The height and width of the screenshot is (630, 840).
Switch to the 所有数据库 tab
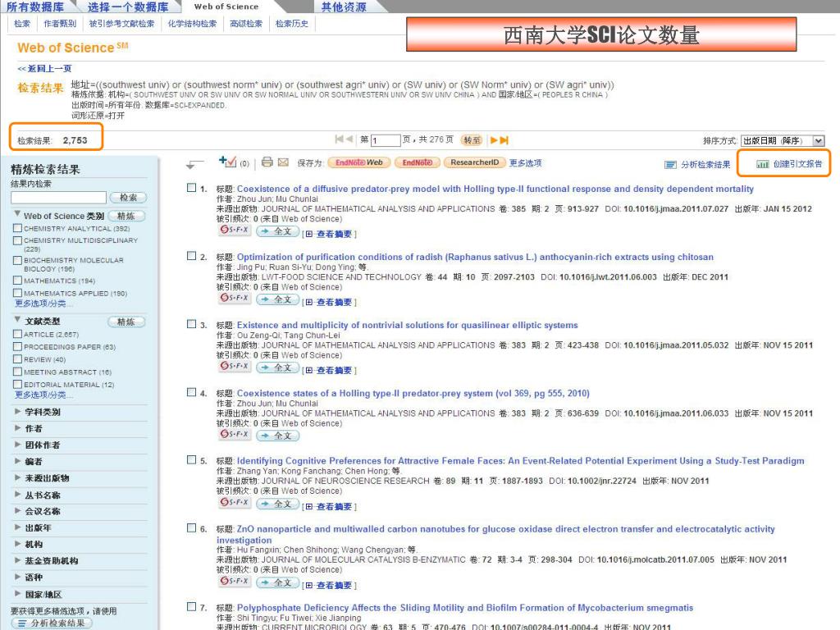pyautogui.click(x=35, y=7)
